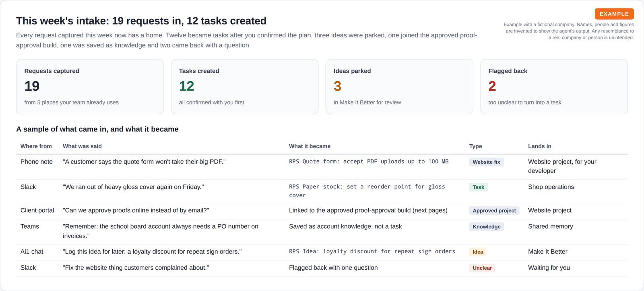The height and width of the screenshot is (291, 644).
Task: Click the Website fix type tag
Action: click(486, 162)
